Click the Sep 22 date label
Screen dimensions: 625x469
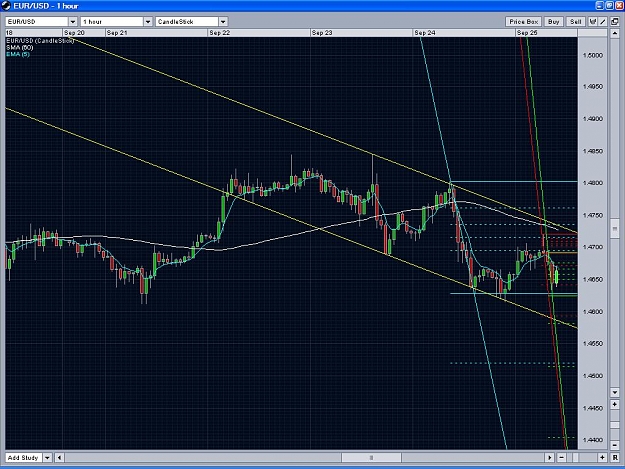tap(220, 33)
